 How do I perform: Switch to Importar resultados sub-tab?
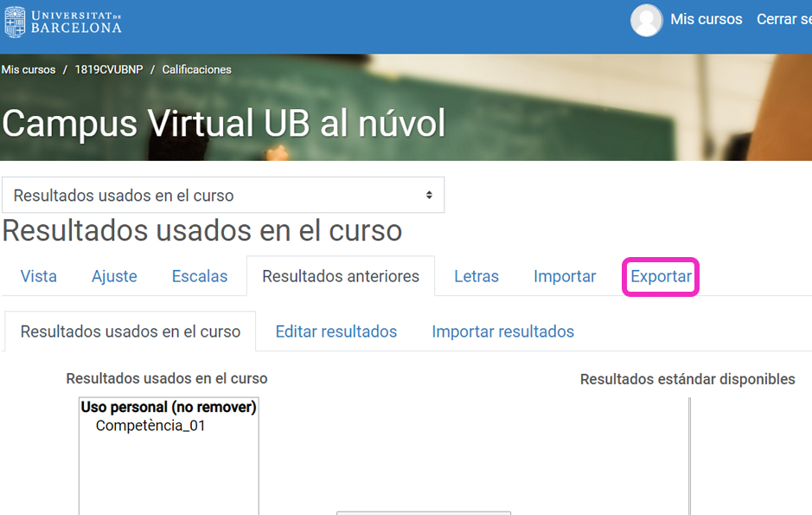[502, 332]
